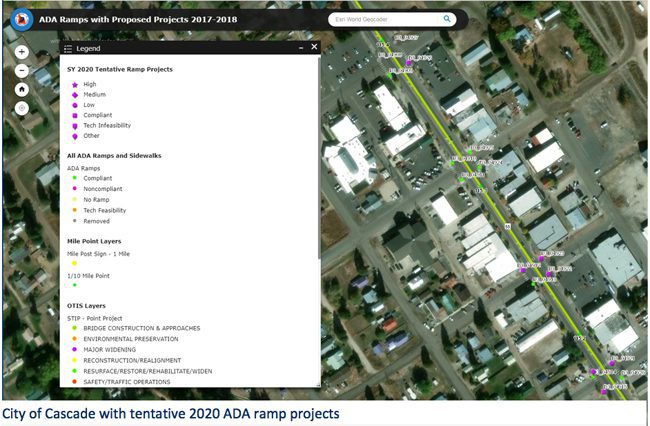Click the orange Tech Feasibility dot
The width and height of the screenshot is (650, 426).
pyautogui.click(x=75, y=210)
